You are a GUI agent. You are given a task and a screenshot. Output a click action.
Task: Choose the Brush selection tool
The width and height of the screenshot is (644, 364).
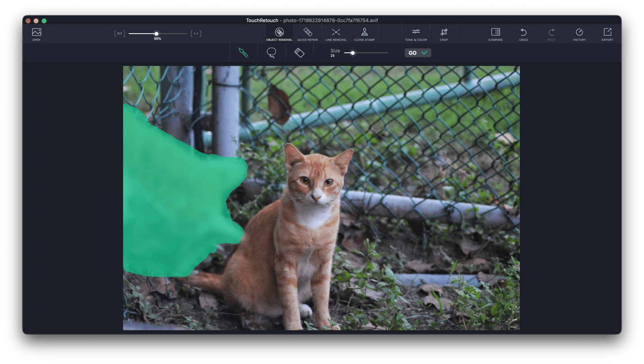(243, 53)
